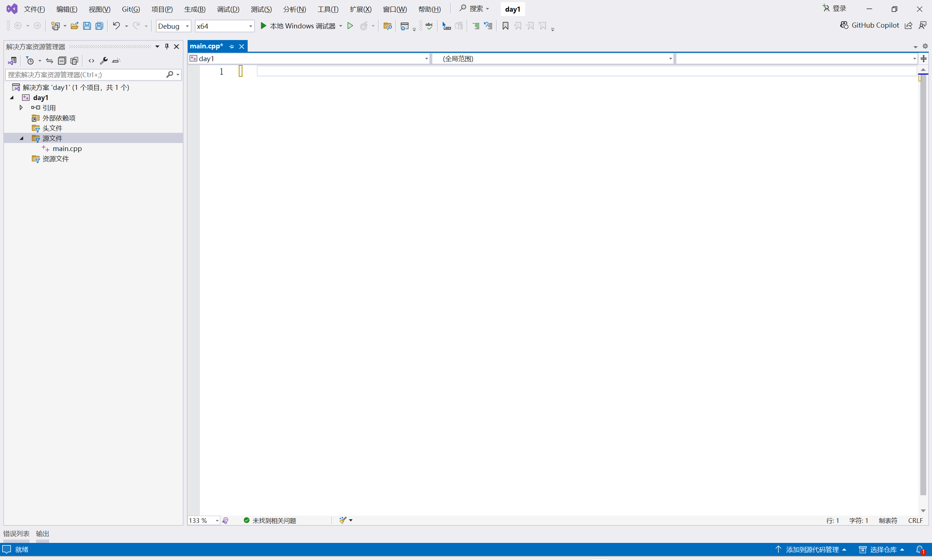
Task: Switch to the 错误列表 error list tab
Action: 16,533
